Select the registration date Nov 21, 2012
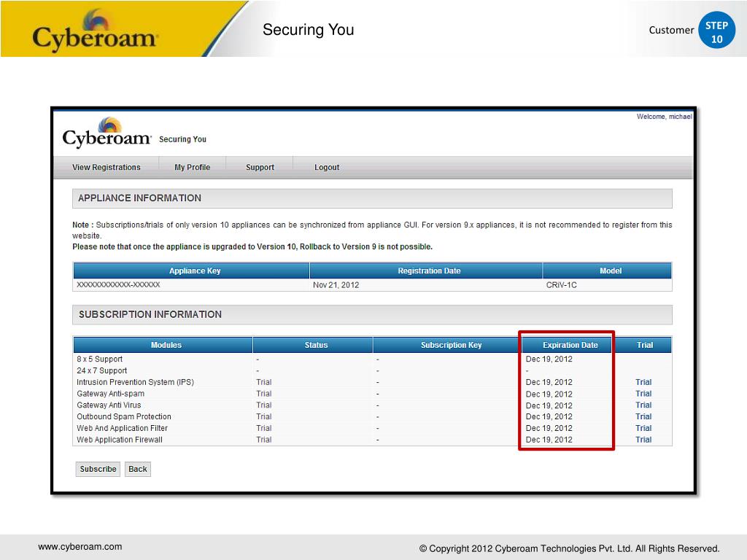The width and height of the screenshot is (747, 560). coord(336,285)
